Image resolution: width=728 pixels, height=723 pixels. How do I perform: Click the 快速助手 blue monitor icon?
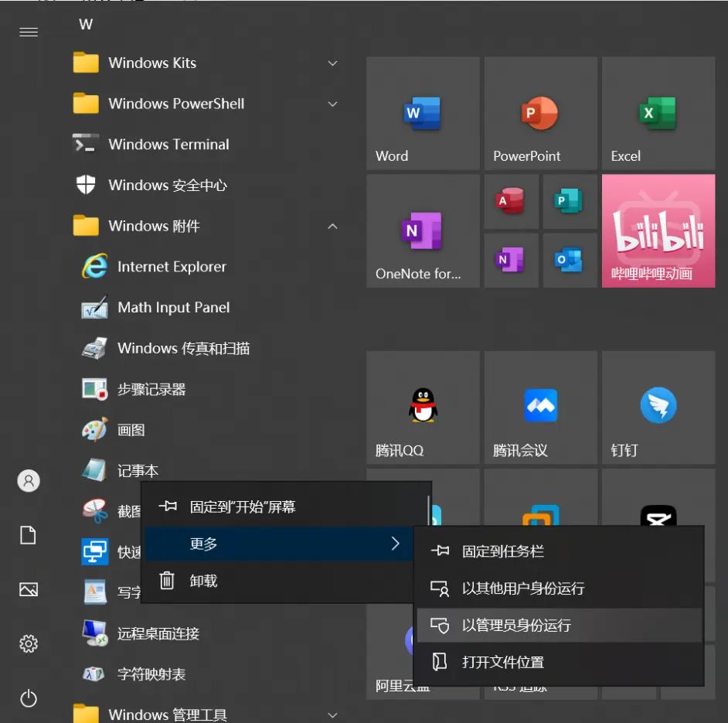tap(95, 552)
